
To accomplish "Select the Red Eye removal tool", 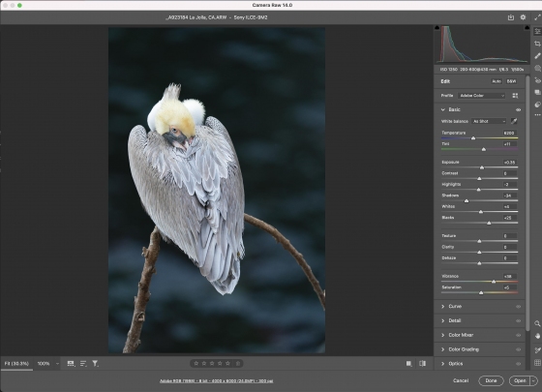I will click(537, 80).
